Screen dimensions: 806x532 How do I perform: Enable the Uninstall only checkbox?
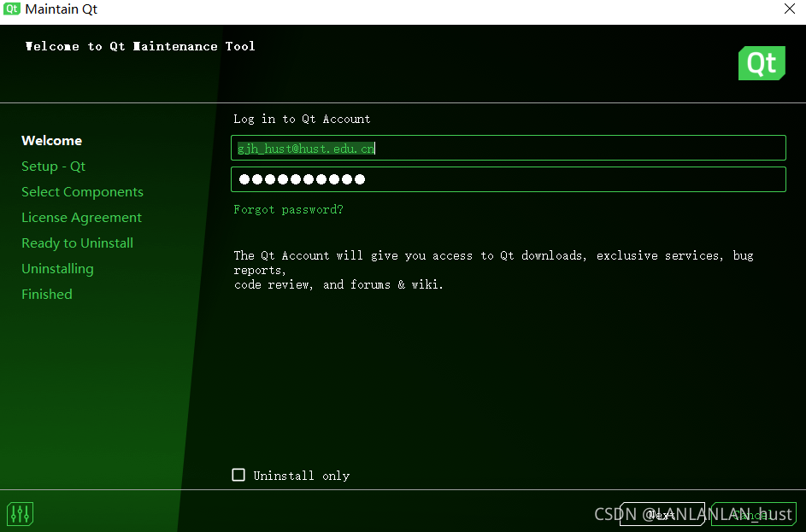(238, 475)
